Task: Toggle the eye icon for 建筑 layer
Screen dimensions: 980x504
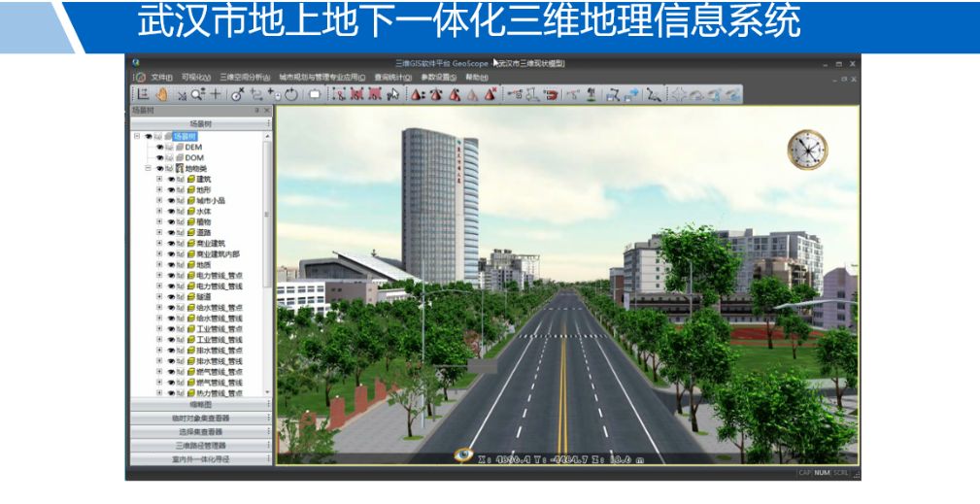Action: pyautogui.click(x=171, y=179)
